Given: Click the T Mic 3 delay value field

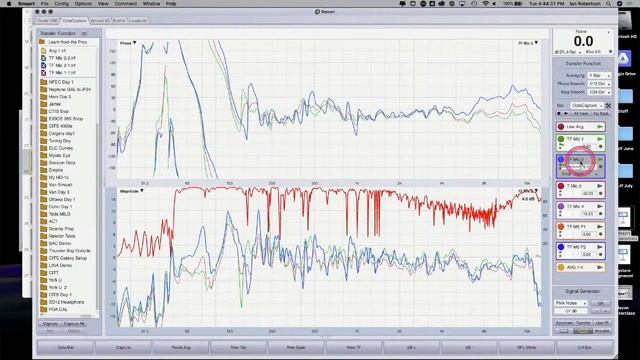Looking at the screenshot, I should [x=588, y=193].
